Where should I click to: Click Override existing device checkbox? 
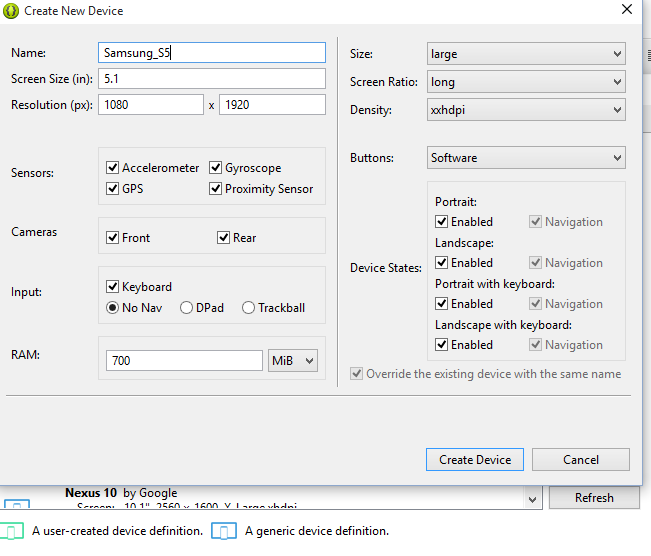coord(356,374)
